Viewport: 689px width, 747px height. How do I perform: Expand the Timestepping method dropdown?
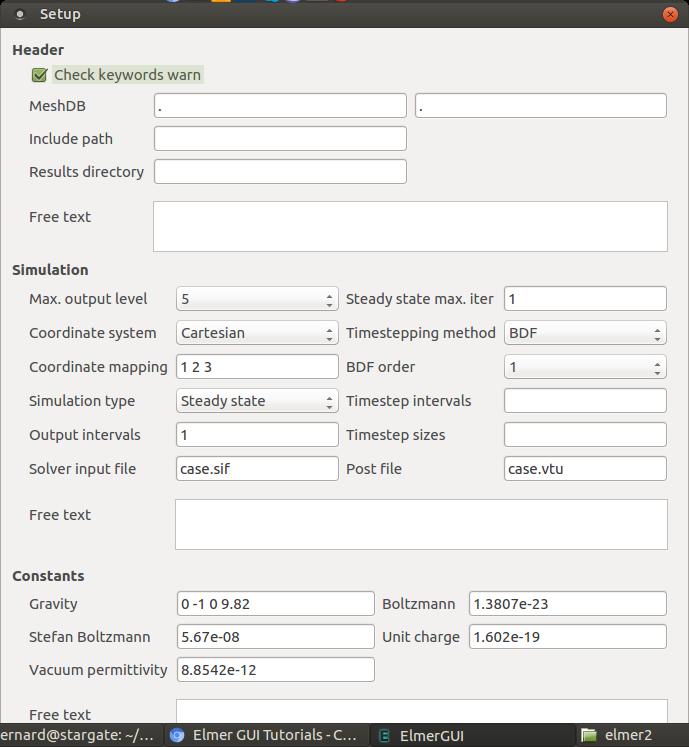(585, 333)
